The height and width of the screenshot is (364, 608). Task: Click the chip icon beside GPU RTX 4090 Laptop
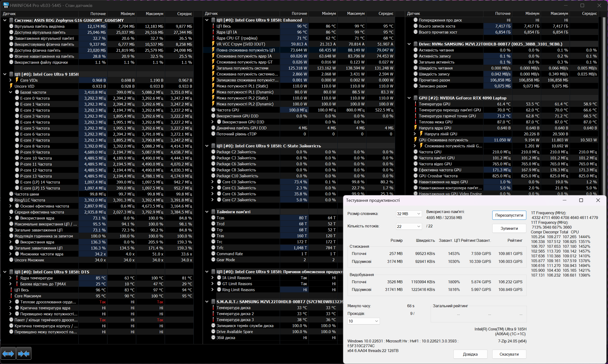(416, 98)
